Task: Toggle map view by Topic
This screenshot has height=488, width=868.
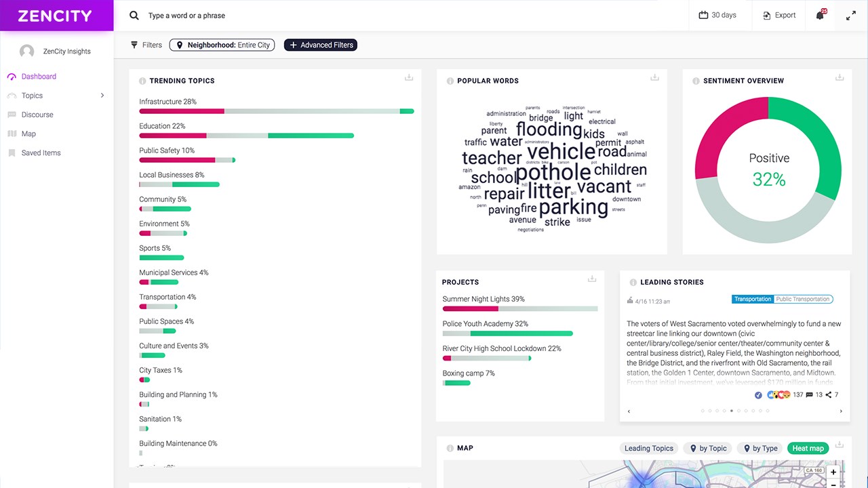Action: [708, 448]
